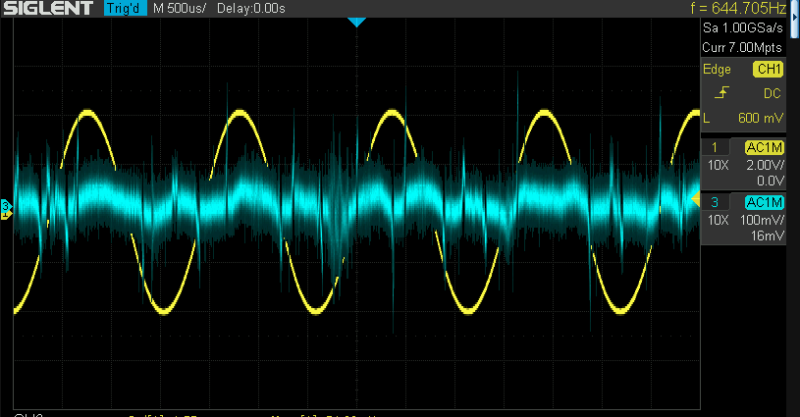Click the DC trigger coupling label
This screenshot has width=800, height=417.
(772, 93)
